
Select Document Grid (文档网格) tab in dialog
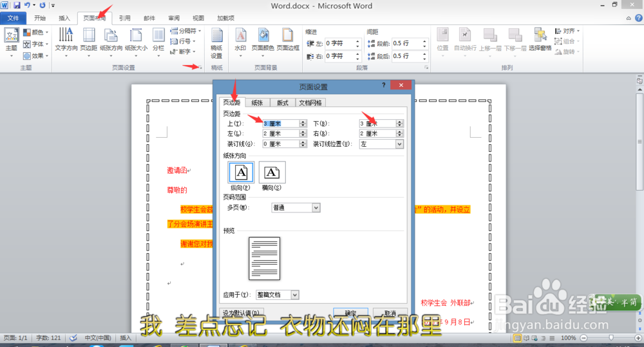tap(310, 102)
